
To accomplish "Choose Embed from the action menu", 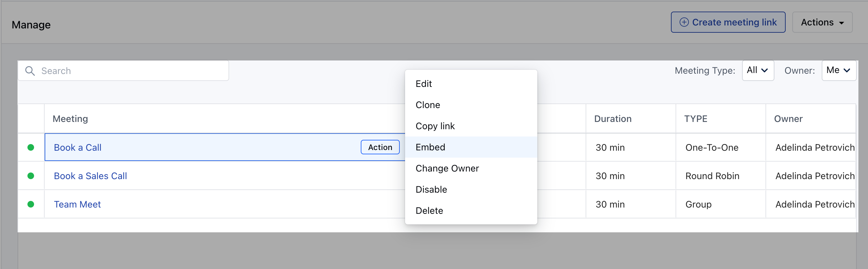I will [x=430, y=147].
